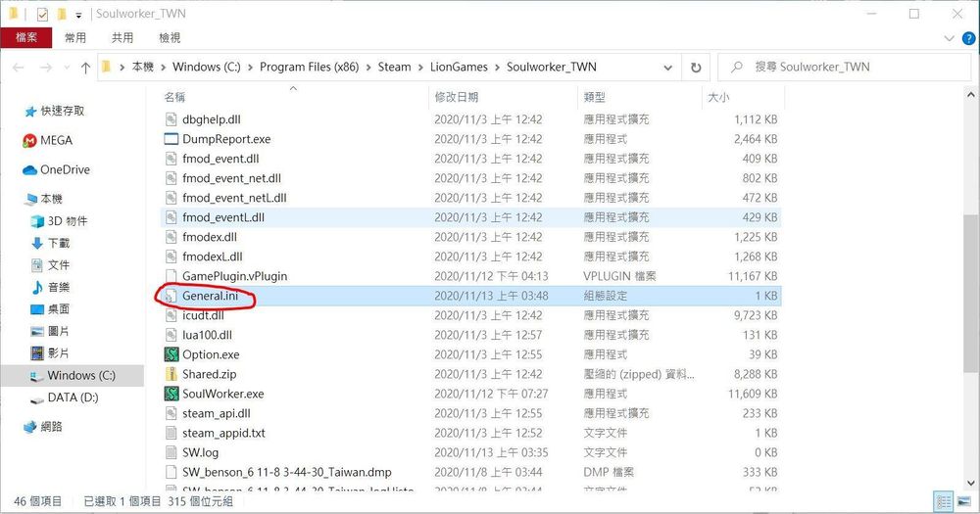Select the fmodex.dll file icon
The height and width of the screenshot is (514, 980).
click(x=171, y=237)
